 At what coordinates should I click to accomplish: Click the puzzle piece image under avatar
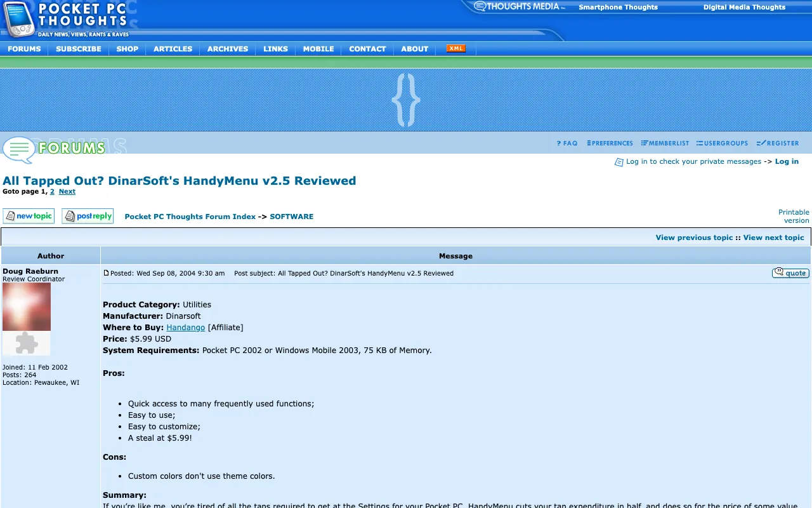tap(27, 343)
